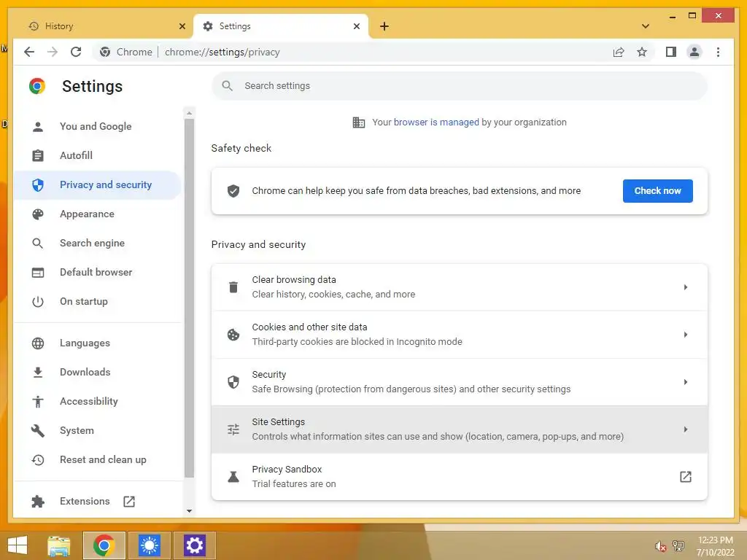Select Privacy and security in sidebar
The width and height of the screenshot is (747, 560).
tap(97, 184)
